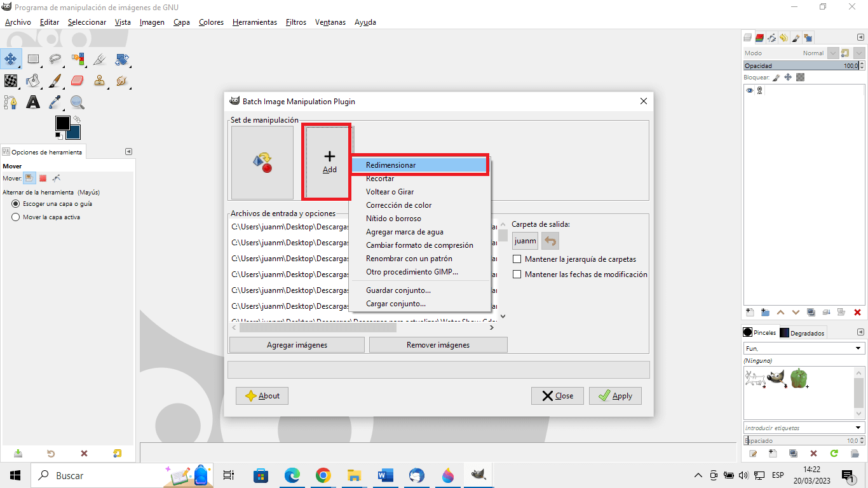Click the Agregar imágenes button
Viewport: 868px width, 488px height.
[297, 345]
